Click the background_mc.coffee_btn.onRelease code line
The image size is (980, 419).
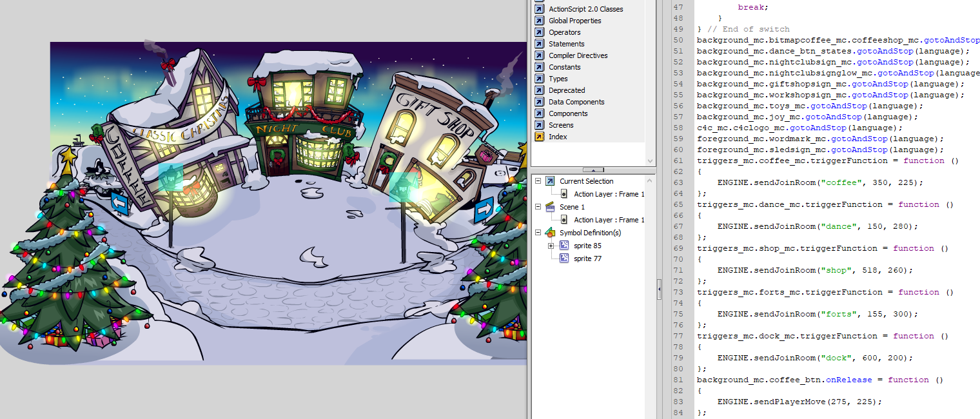click(x=820, y=380)
